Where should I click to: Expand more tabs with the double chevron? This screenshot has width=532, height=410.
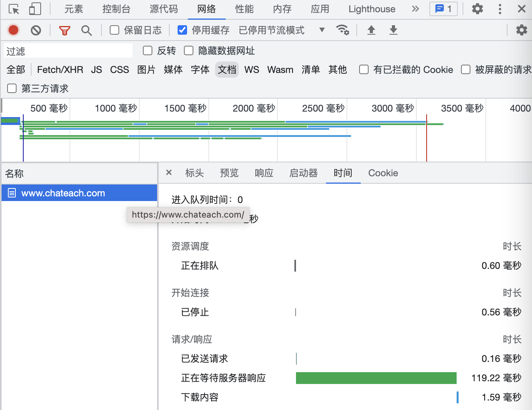[415, 9]
